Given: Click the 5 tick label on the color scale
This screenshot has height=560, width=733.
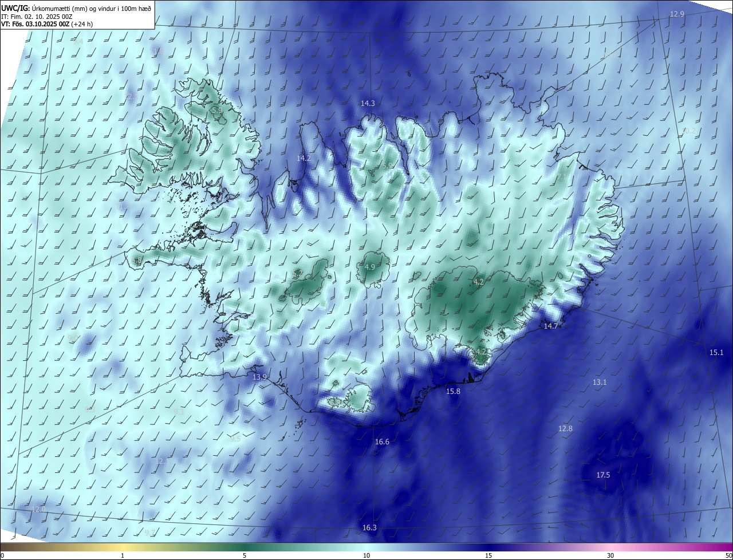Looking at the screenshot, I should [x=245, y=556].
